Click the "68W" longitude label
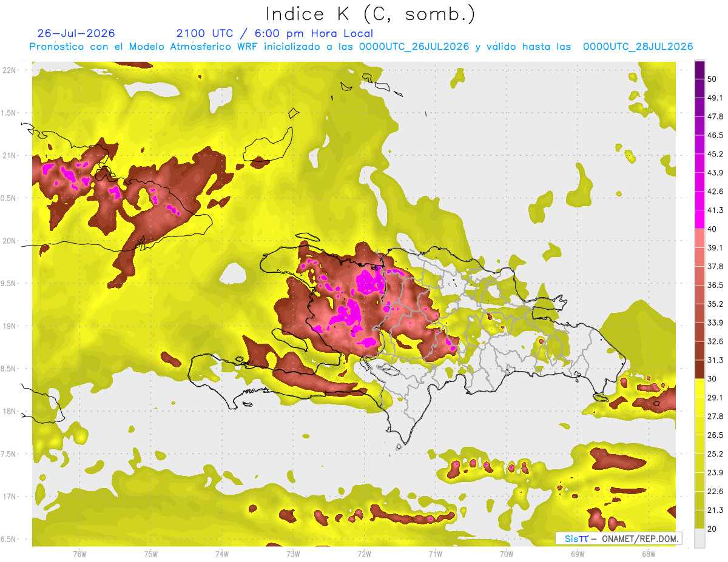The width and height of the screenshot is (728, 562). [649, 554]
